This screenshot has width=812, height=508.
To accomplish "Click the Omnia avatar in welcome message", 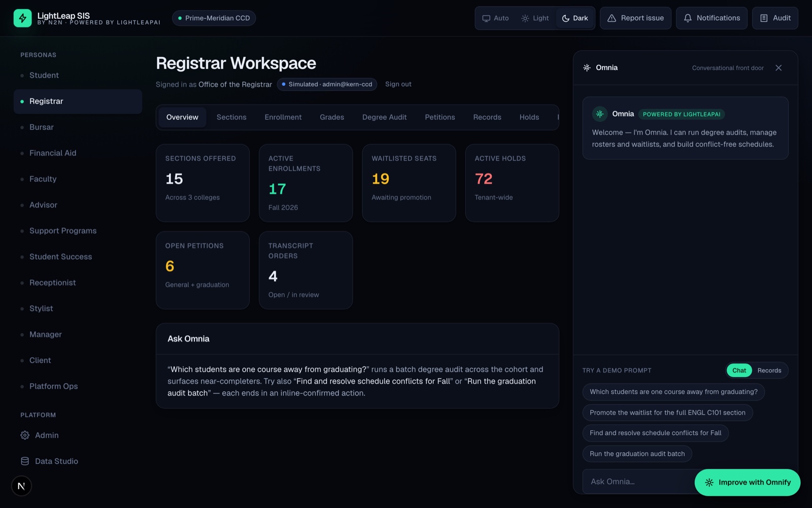I will [600, 114].
